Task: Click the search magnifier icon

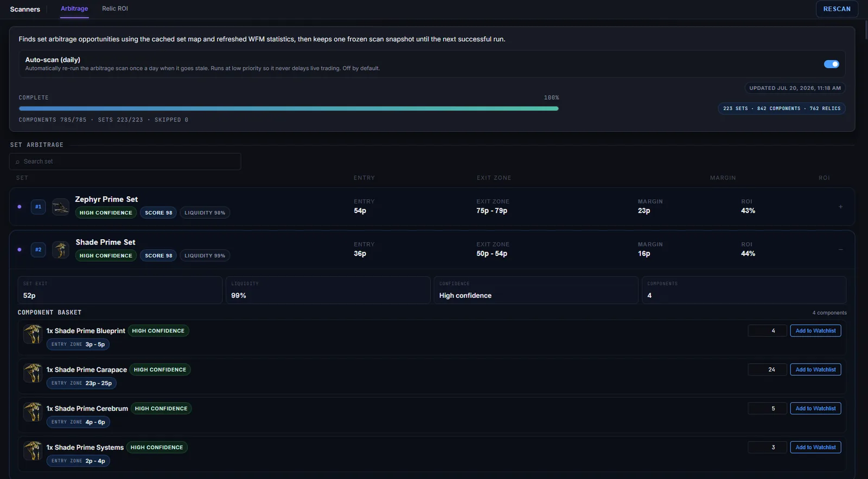Action: click(x=17, y=162)
